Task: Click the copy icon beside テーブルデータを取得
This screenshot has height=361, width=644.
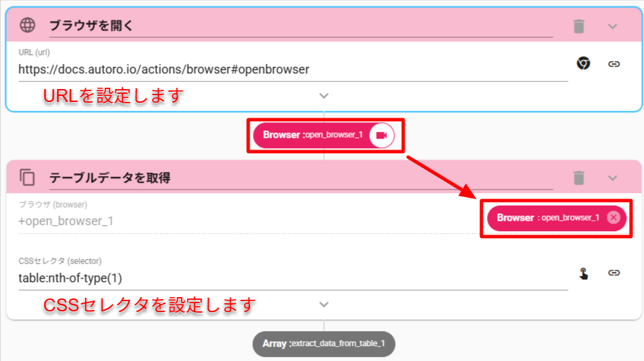Action: (x=27, y=178)
